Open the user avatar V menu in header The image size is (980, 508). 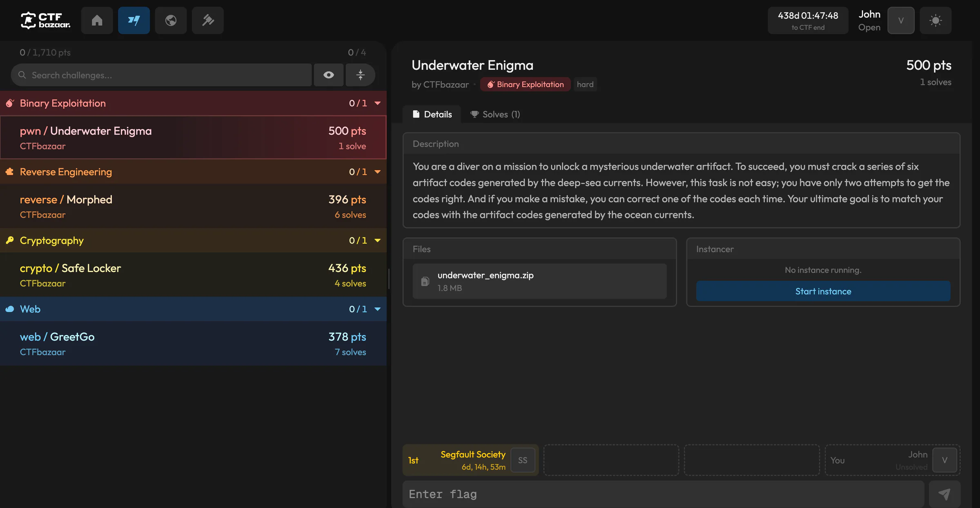[901, 20]
